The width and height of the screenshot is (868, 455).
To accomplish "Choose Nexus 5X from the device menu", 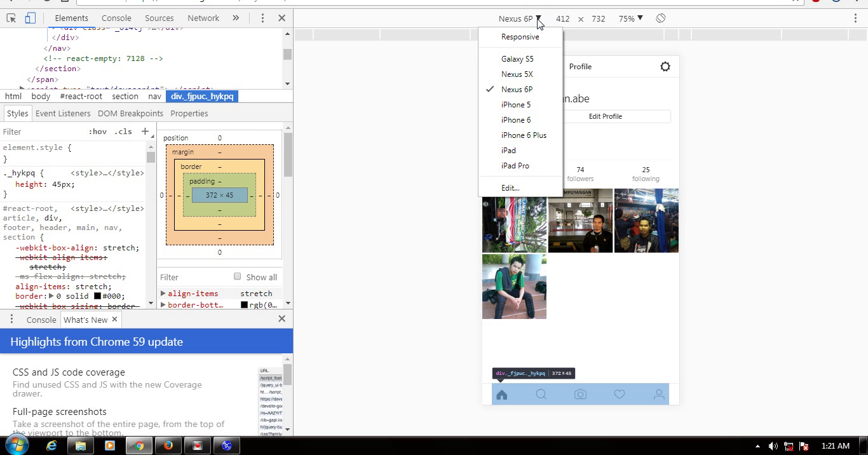I will pos(520,74).
